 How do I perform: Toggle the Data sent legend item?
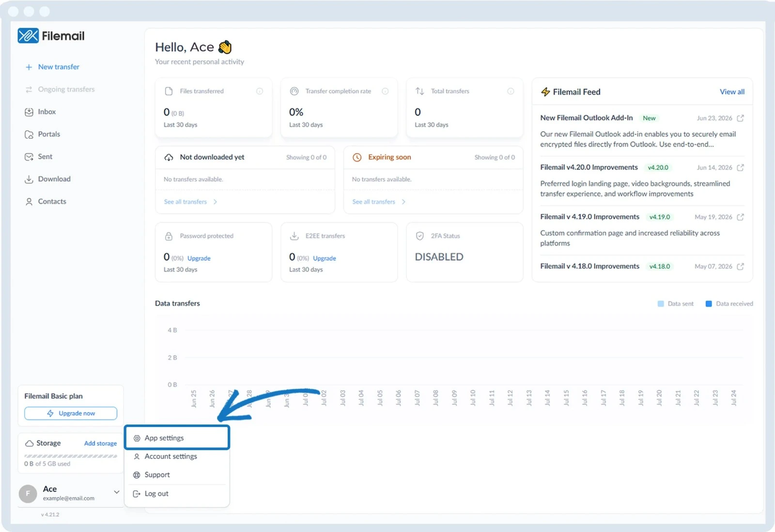tap(675, 304)
